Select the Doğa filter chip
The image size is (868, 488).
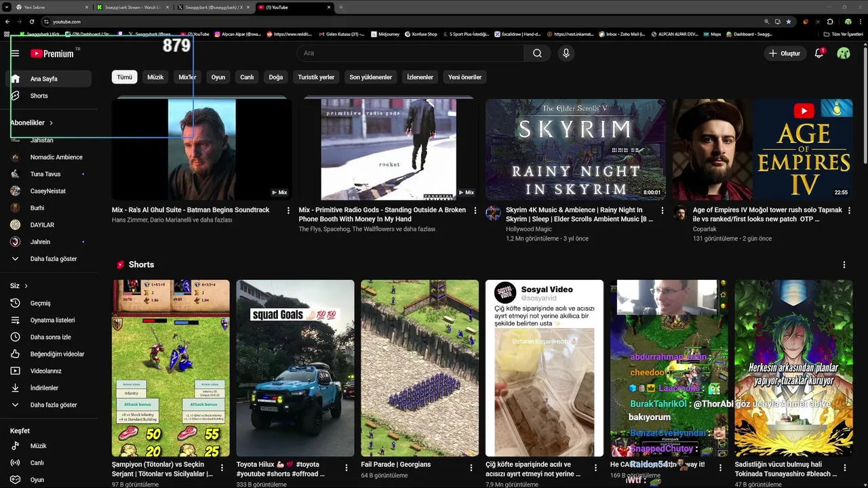276,77
